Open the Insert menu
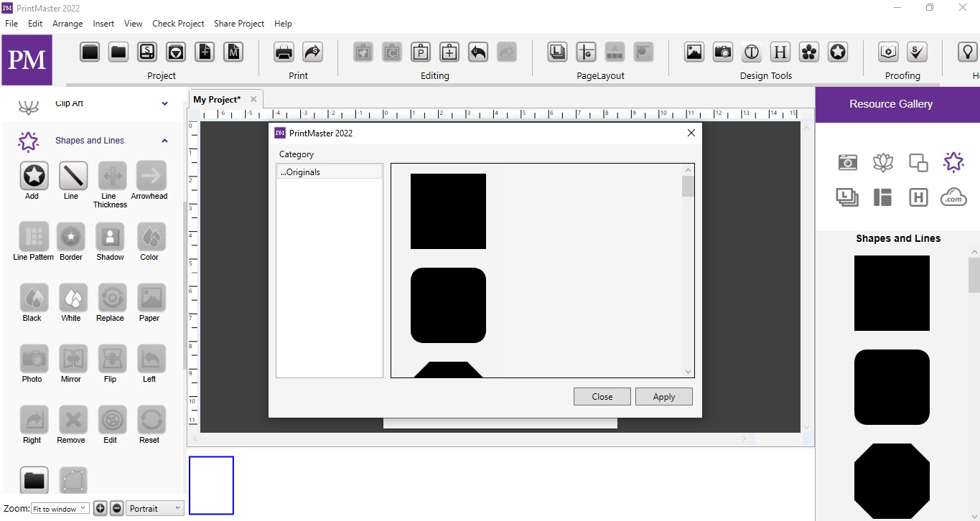This screenshot has width=980, height=521. coord(103,24)
